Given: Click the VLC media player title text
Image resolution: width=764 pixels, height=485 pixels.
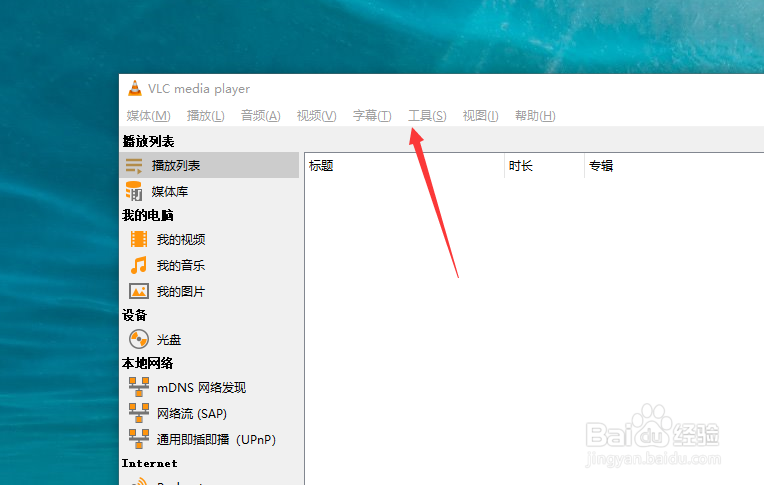Looking at the screenshot, I should click(x=199, y=89).
